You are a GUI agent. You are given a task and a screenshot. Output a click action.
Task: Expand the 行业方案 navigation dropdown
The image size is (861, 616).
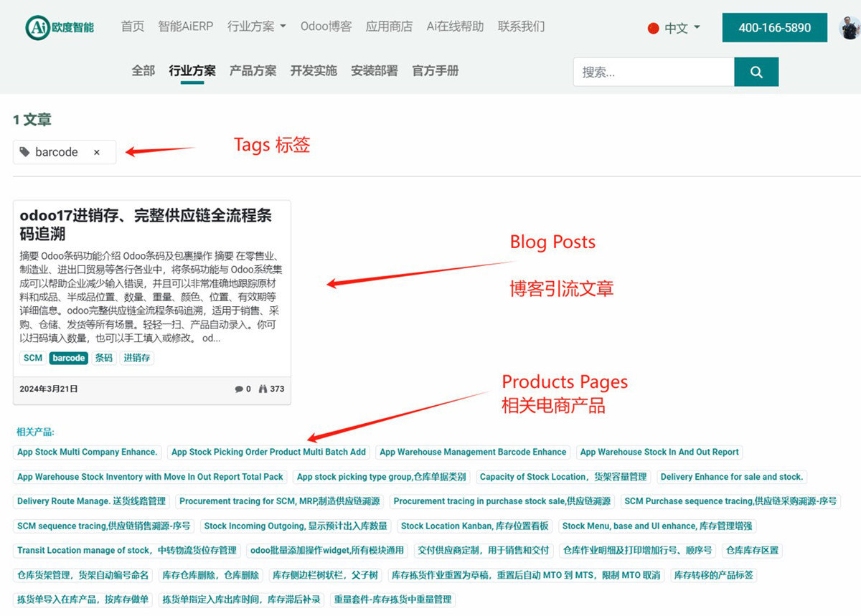pyautogui.click(x=257, y=27)
